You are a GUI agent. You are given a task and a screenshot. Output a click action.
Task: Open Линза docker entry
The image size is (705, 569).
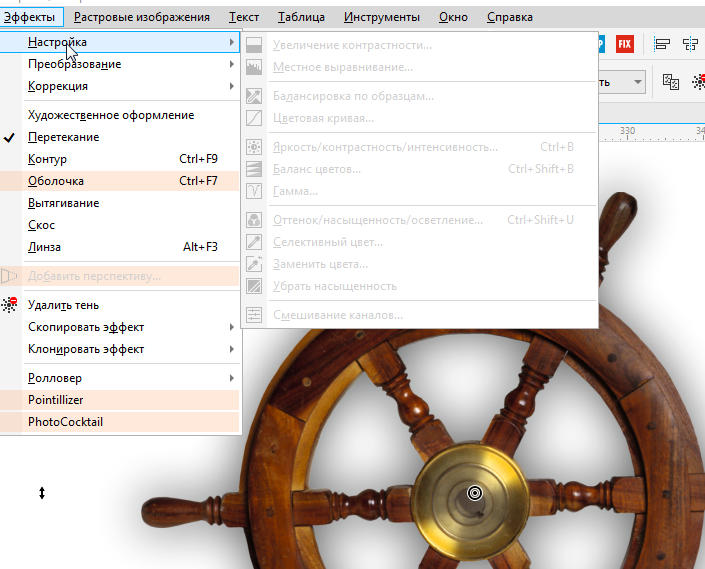point(119,247)
